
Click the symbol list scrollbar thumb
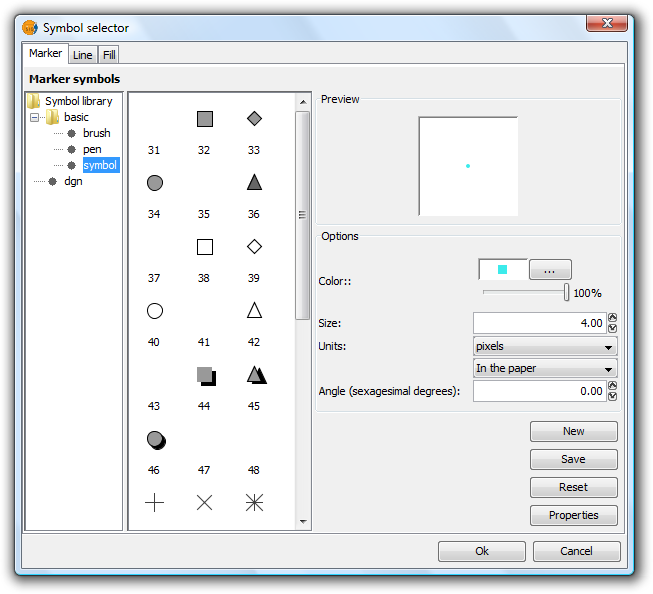point(302,215)
